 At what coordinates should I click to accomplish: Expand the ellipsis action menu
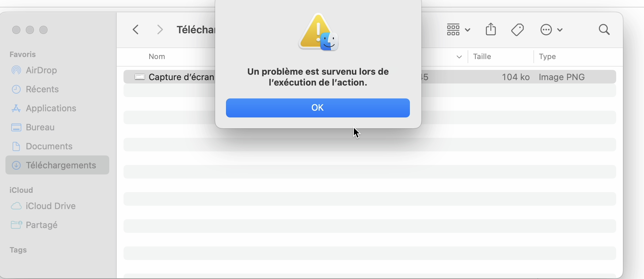(x=551, y=30)
